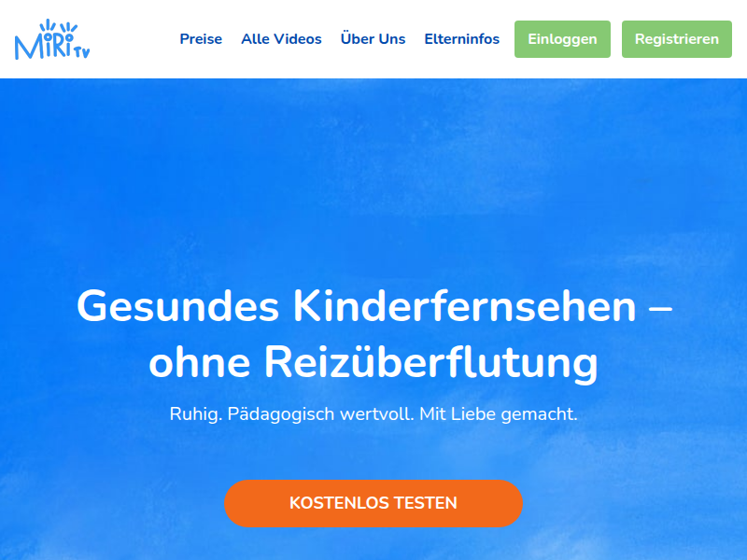Click the small 'TV' letters in the logo
The height and width of the screenshot is (560, 747).
click(x=82, y=51)
